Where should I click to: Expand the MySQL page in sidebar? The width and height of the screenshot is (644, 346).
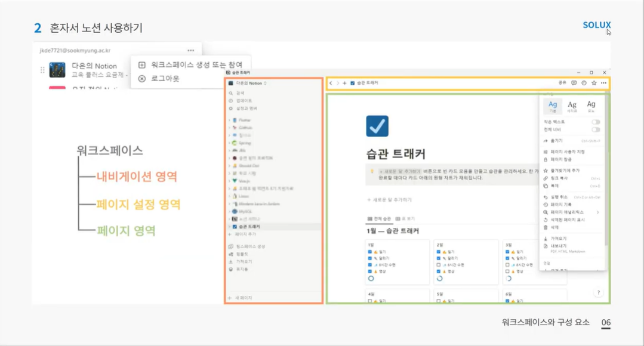[230, 211]
